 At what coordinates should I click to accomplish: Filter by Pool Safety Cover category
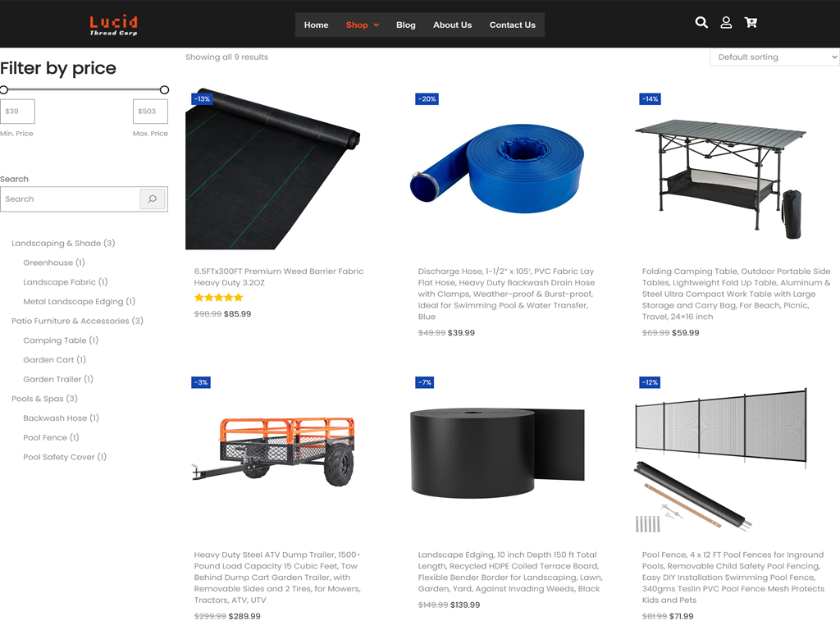65,457
